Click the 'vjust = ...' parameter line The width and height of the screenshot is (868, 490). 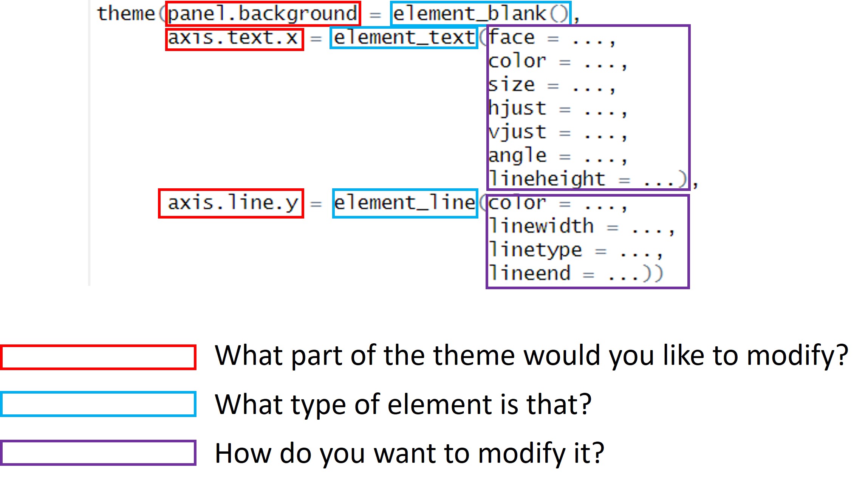click(x=558, y=132)
